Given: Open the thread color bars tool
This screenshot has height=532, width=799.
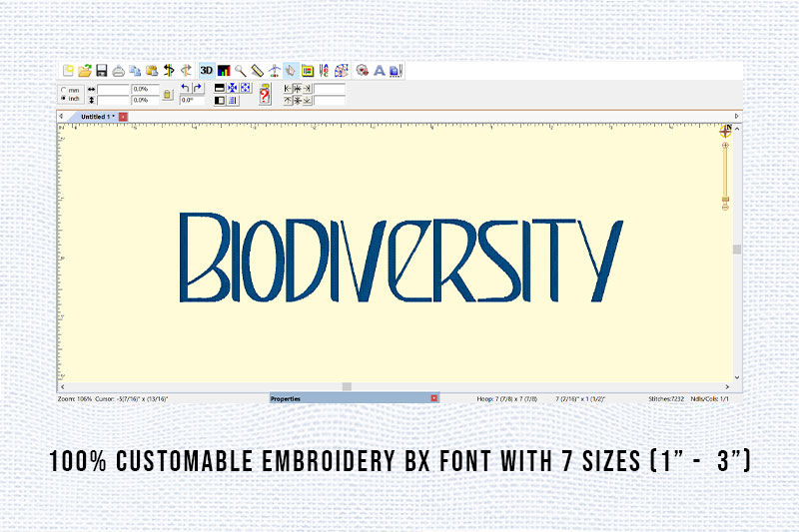Looking at the screenshot, I should (x=224, y=71).
